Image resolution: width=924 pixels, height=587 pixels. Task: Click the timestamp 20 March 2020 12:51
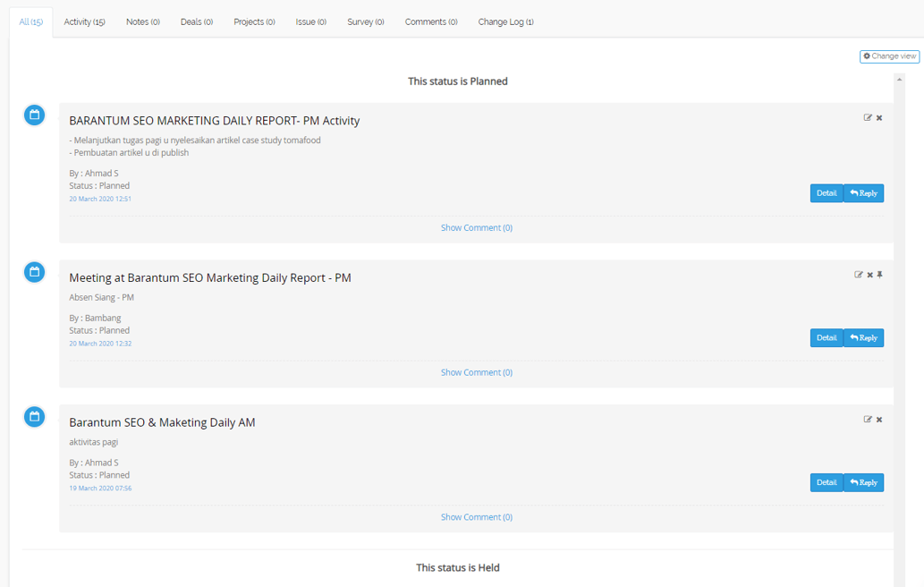100,200
